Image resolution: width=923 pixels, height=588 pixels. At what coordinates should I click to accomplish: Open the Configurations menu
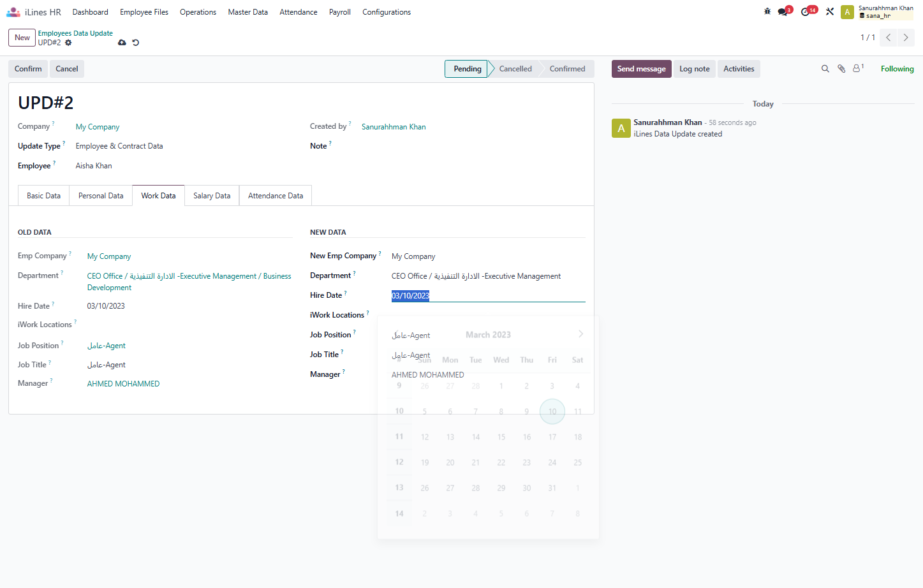[387, 12]
